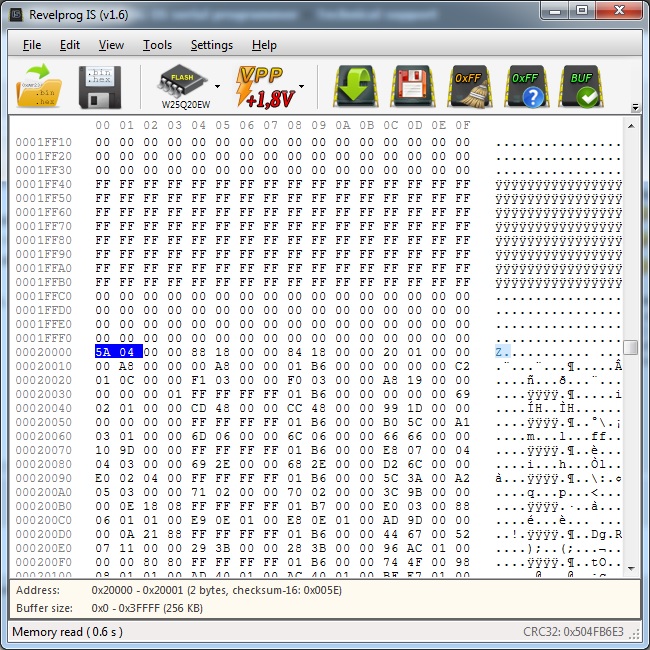Expand the VPP voltage dropdown arrow
Screen dimensions: 650x650
tap(301, 87)
